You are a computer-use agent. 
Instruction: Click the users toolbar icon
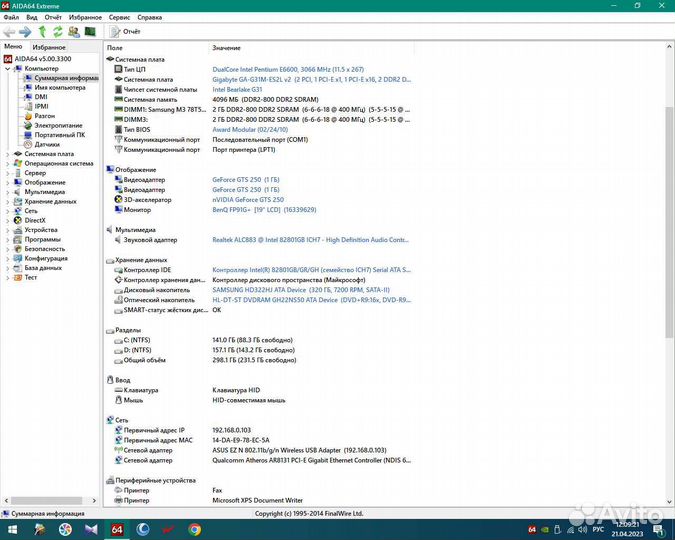pyautogui.click(x=74, y=31)
